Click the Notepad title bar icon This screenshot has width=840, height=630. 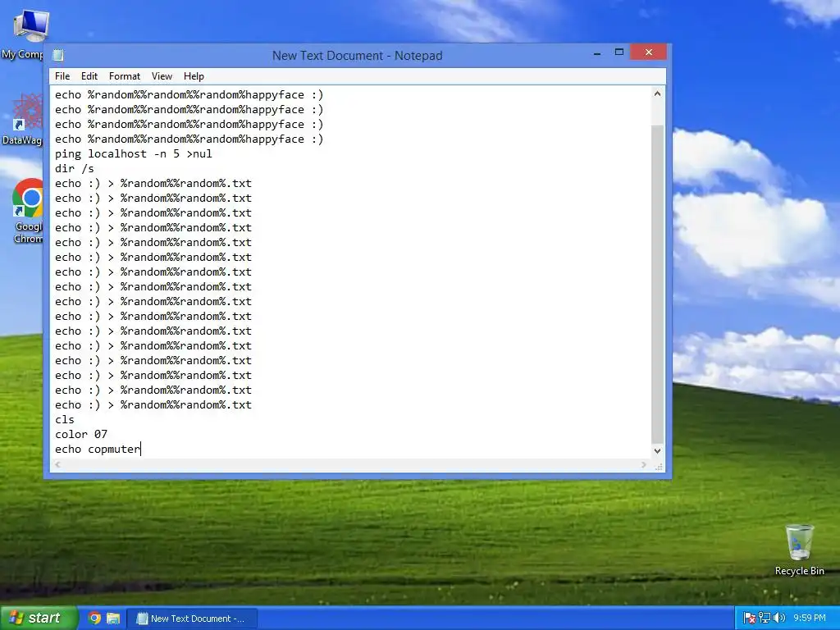(x=58, y=55)
